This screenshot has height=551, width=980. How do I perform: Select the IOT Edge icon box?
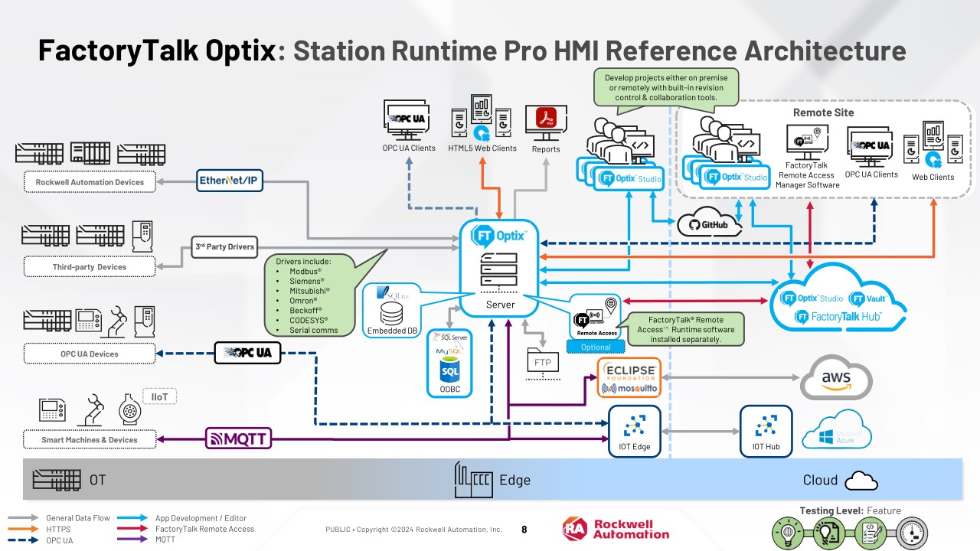tap(635, 432)
